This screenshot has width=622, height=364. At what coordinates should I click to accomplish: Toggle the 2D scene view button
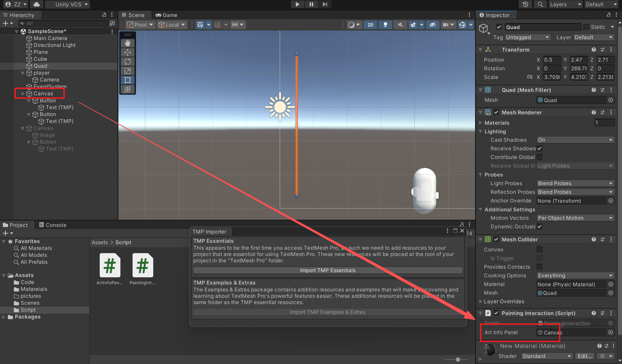(370, 25)
